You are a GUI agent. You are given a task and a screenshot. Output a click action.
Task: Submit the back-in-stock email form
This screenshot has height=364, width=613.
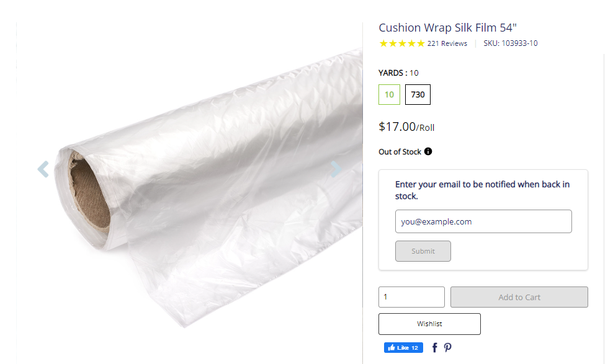(423, 251)
